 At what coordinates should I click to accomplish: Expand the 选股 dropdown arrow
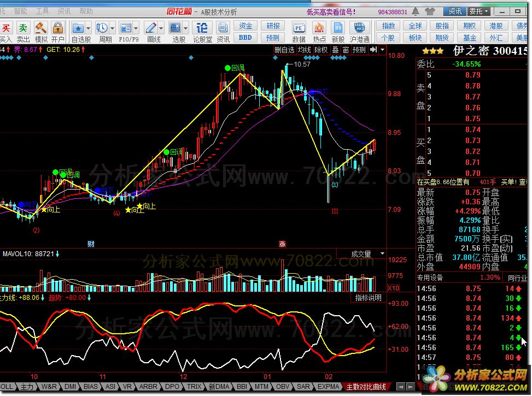185,28
